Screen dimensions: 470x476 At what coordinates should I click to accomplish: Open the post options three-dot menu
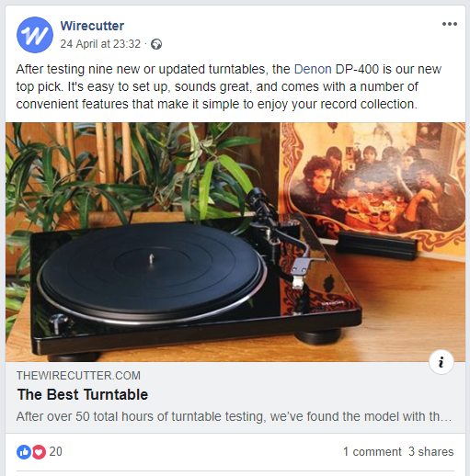[x=450, y=24]
